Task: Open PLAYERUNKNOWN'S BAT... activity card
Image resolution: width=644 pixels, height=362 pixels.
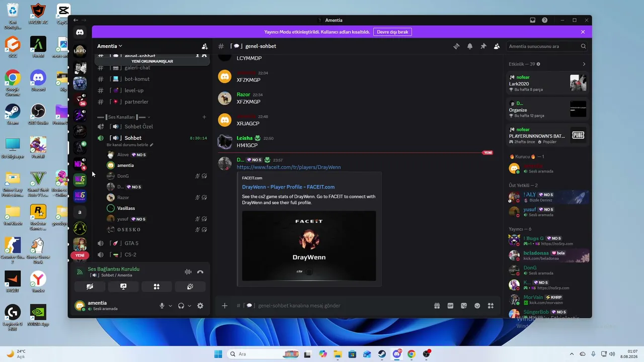Action: pos(547,135)
